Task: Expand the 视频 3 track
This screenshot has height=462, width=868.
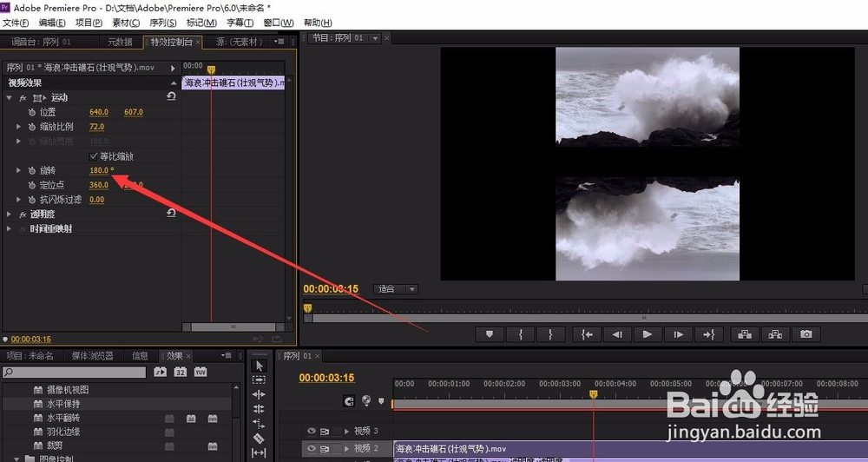Action: coord(347,431)
